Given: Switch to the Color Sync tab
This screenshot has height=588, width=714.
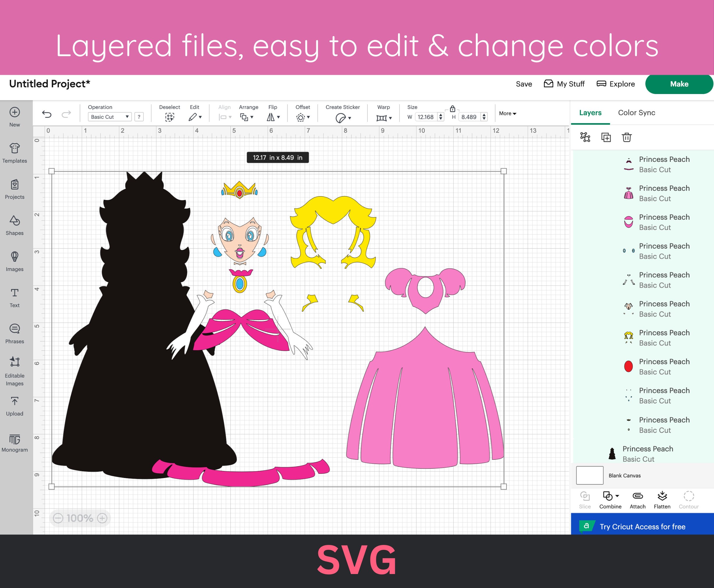Looking at the screenshot, I should tap(637, 112).
